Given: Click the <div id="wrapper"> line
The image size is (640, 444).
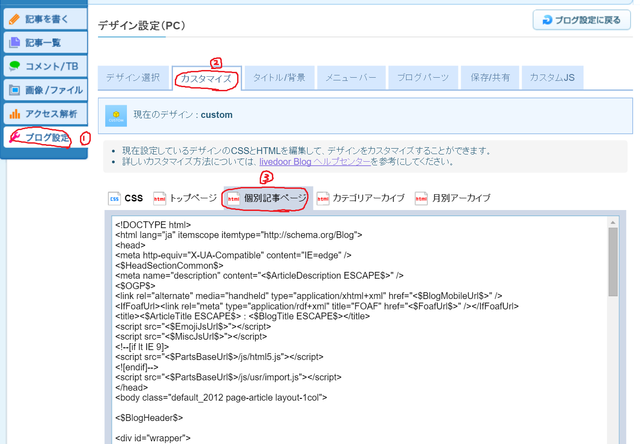Looking at the screenshot, I should [x=153, y=438].
